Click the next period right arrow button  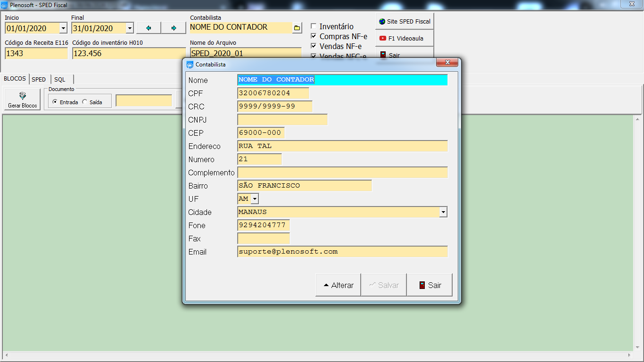(173, 28)
